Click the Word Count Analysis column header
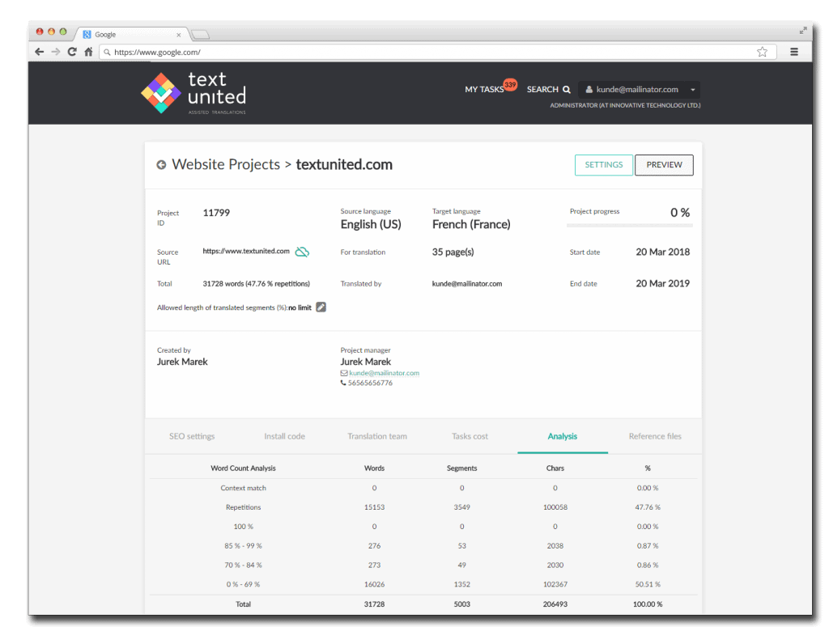This screenshot has width=829, height=644. click(x=243, y=468)
